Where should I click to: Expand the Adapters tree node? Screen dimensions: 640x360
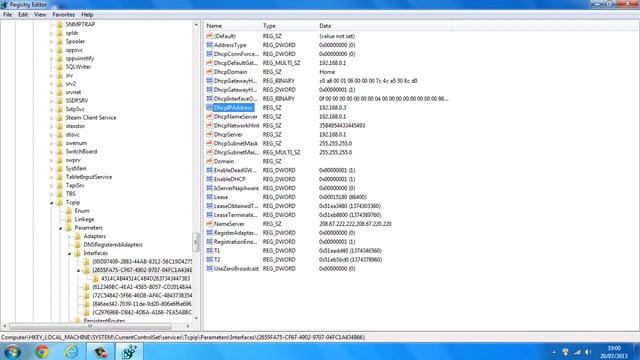(x=70, y=236)
